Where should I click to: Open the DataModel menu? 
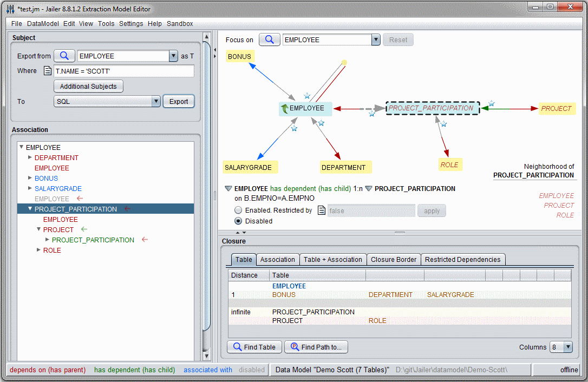[x=43, y=24]
